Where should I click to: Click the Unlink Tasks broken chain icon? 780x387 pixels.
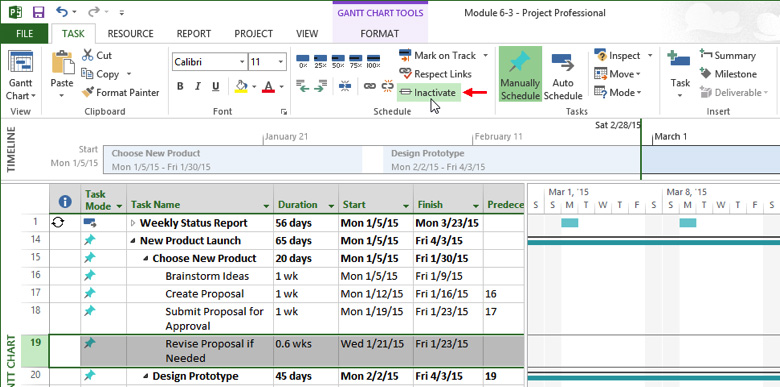tap(388, 86)
